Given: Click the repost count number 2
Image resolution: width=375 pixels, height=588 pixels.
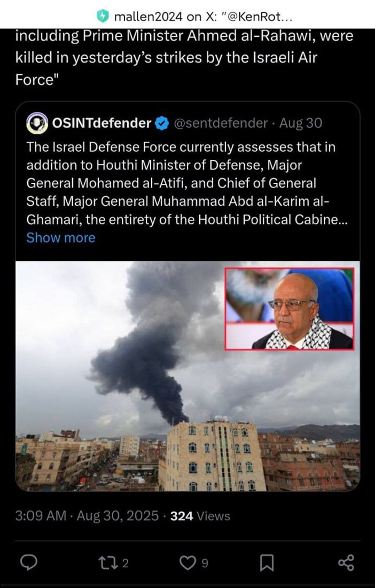Looking at the screenshot, I should click(125, 563).
